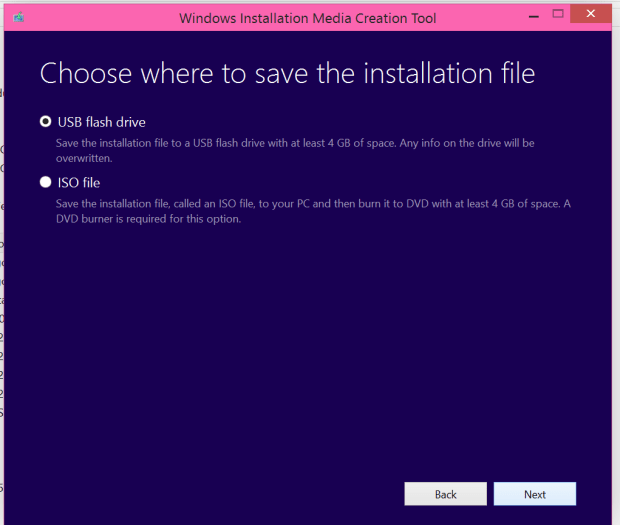Click the empty dark area of the dialog
The width and height of the screenshot is (620, 525).
tap(300, 350)
